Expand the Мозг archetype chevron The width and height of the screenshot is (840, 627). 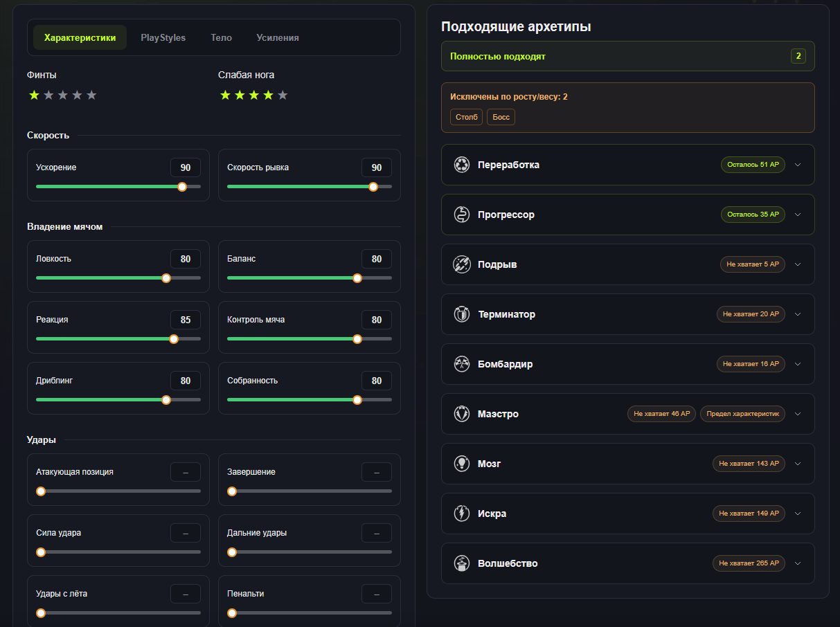pyautogui.click(x=798, y=464)
